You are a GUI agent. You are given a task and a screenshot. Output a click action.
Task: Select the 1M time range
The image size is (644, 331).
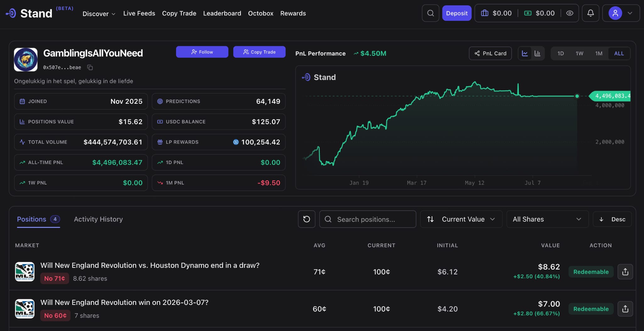click(x=599, y=53)
